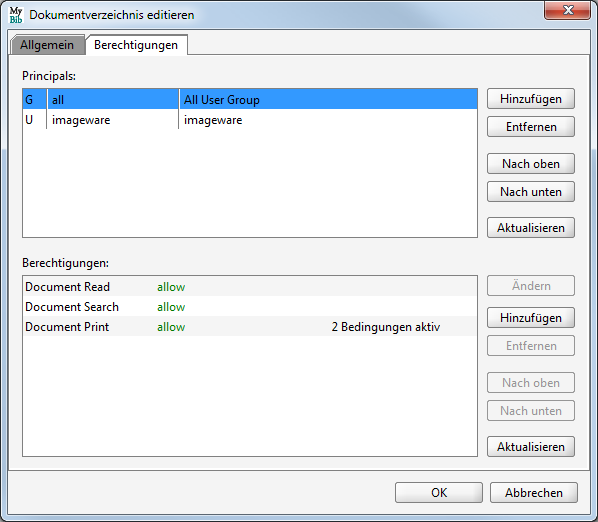This screenshot has height=522, width=598.
Task: Click Entfernen button next to Principals list
Action: (530, 127)
